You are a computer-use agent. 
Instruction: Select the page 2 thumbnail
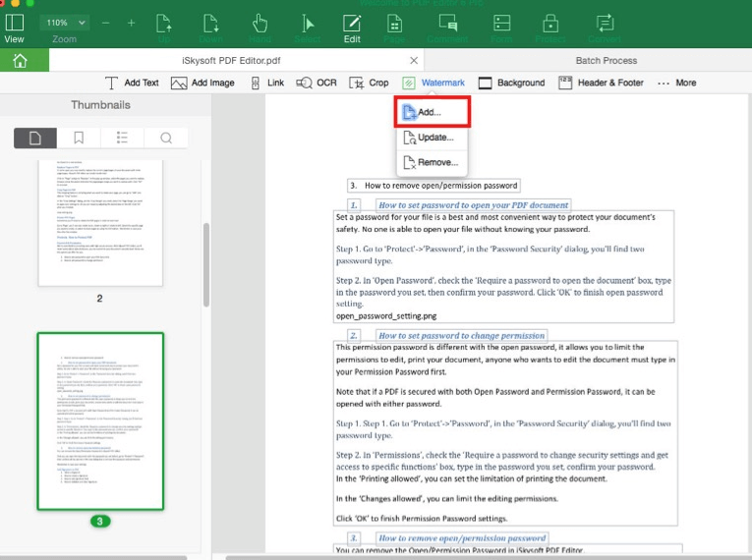(x=99, y=221)
